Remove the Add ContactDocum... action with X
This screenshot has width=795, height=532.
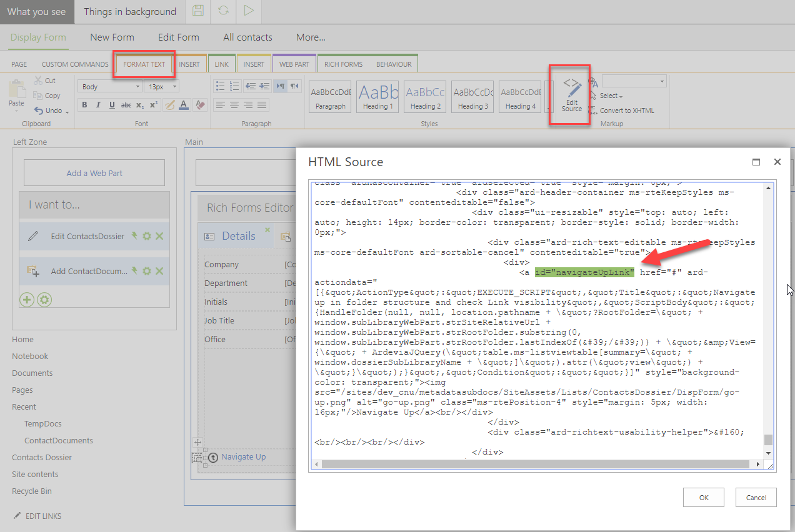point(159,271)
